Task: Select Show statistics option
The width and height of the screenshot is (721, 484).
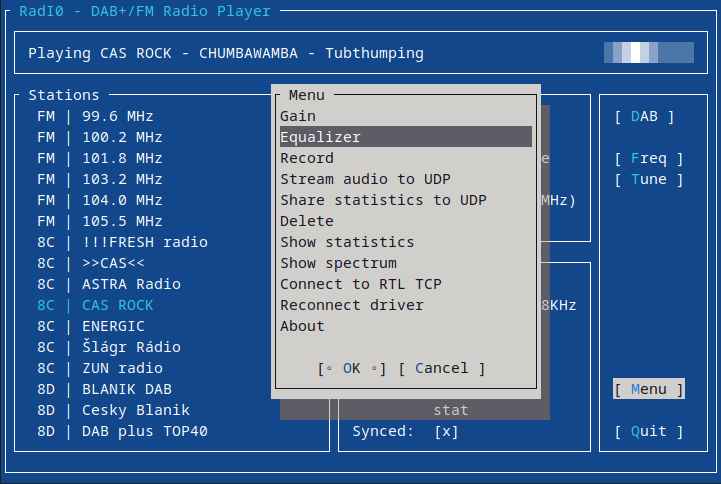Action: (x=406, y=242)
